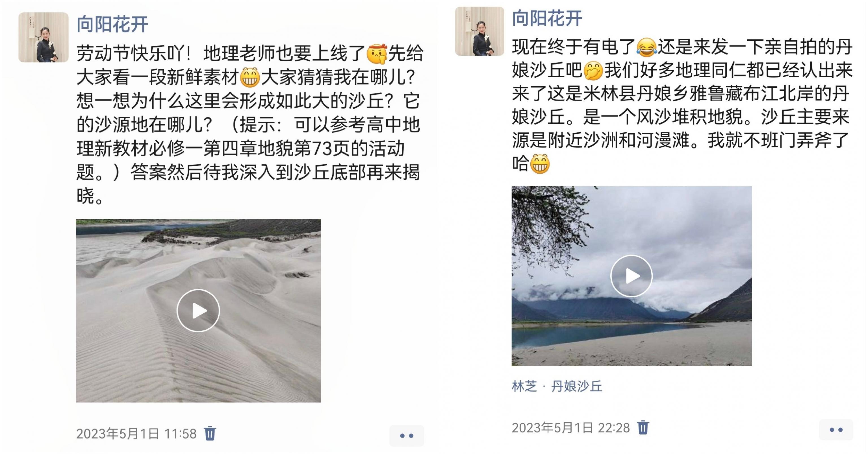Click the grinning emoji after 新鲜素材

click(x=250, y=77)
